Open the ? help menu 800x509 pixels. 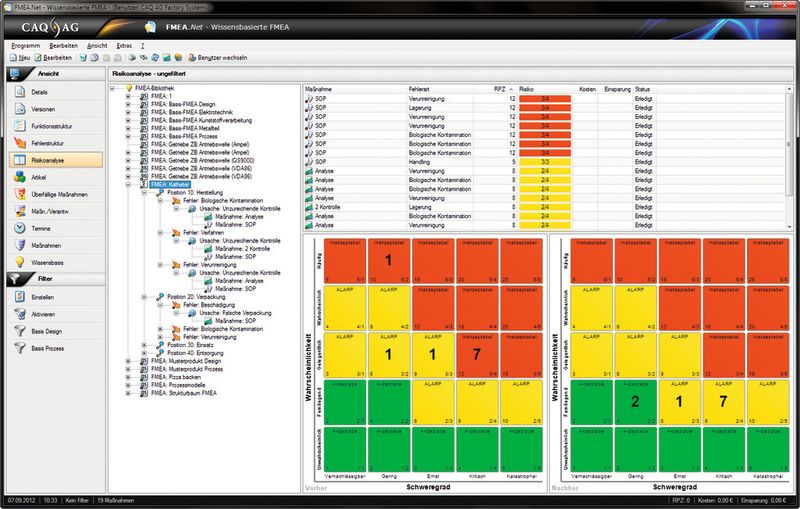pos(142,46)
